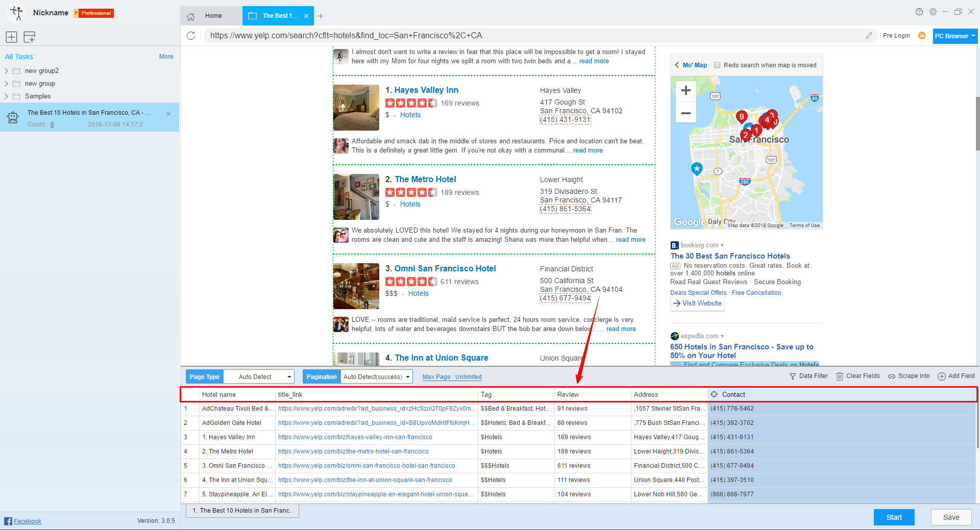Click Add Field plus icon

[x=942, y=376]
